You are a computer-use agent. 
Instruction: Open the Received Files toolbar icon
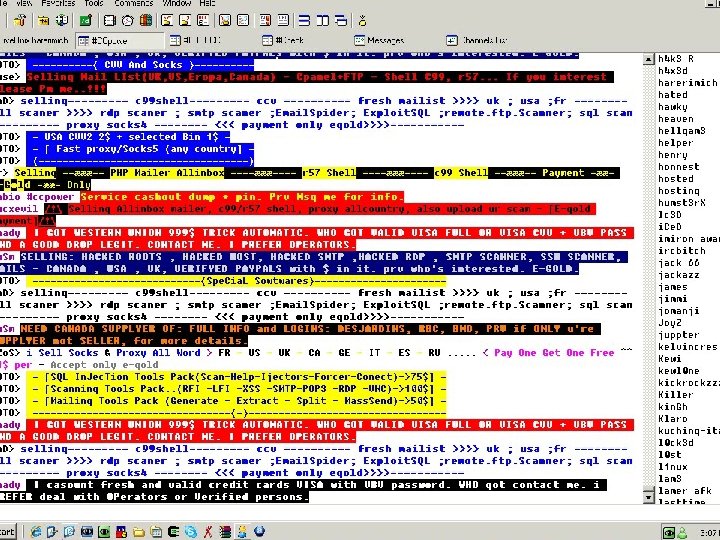pos(225,20)
